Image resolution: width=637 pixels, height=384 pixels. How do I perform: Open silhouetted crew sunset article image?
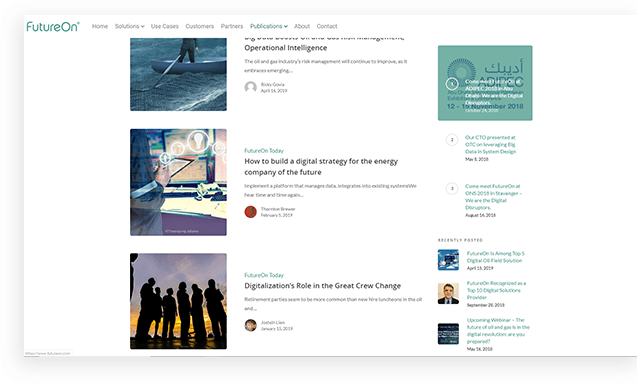coord(178,301)
